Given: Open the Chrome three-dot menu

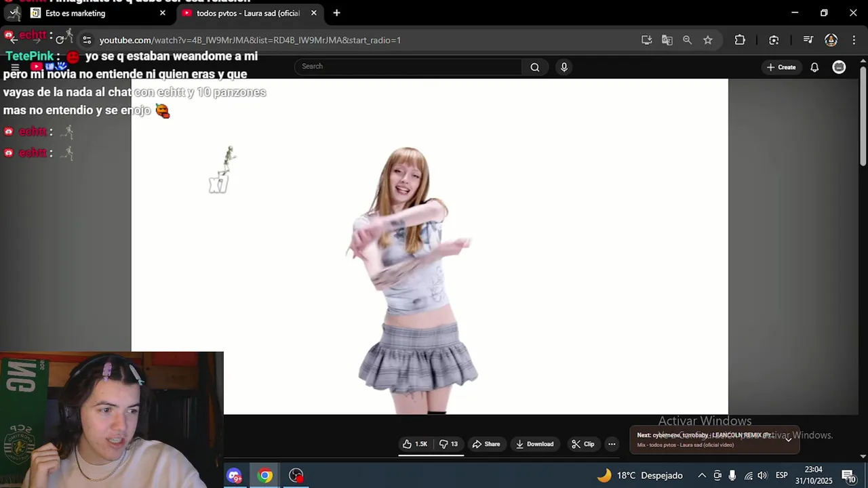Looking at the screenshot, I should click(854, 40).
